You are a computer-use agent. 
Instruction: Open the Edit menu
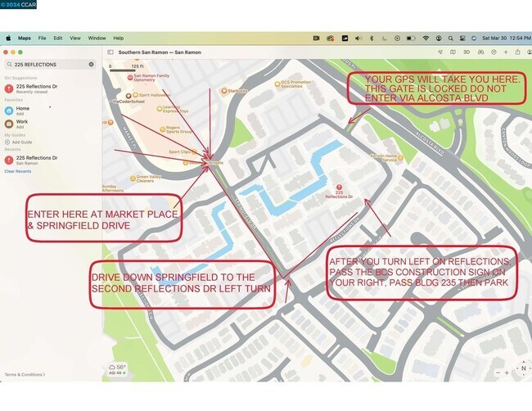(58, 38)
